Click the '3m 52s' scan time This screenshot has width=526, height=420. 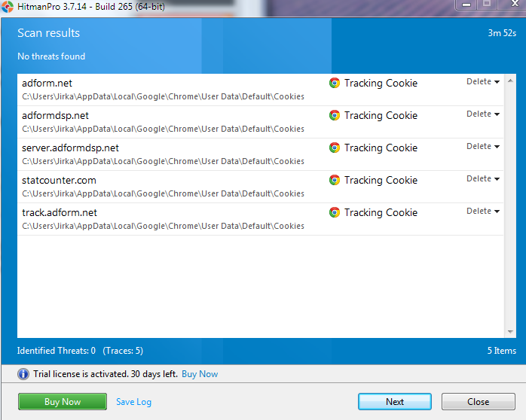click(502, 33)
